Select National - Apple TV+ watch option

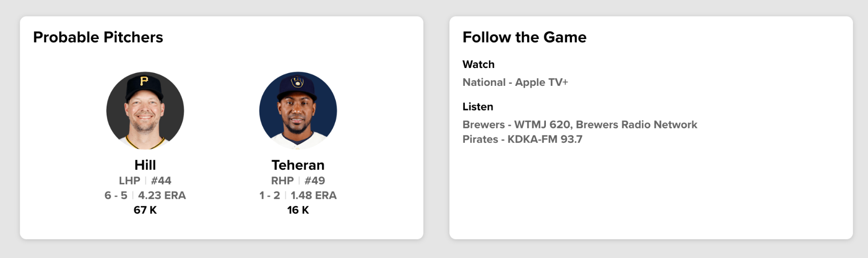pyautogui.click(x=515, y=82)
